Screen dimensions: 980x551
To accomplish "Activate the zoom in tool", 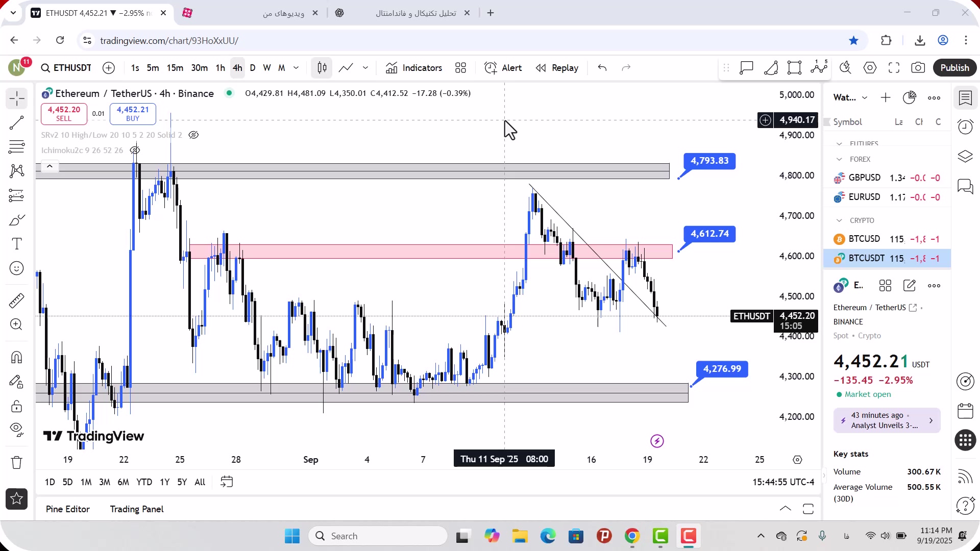I will click(17, 324).
